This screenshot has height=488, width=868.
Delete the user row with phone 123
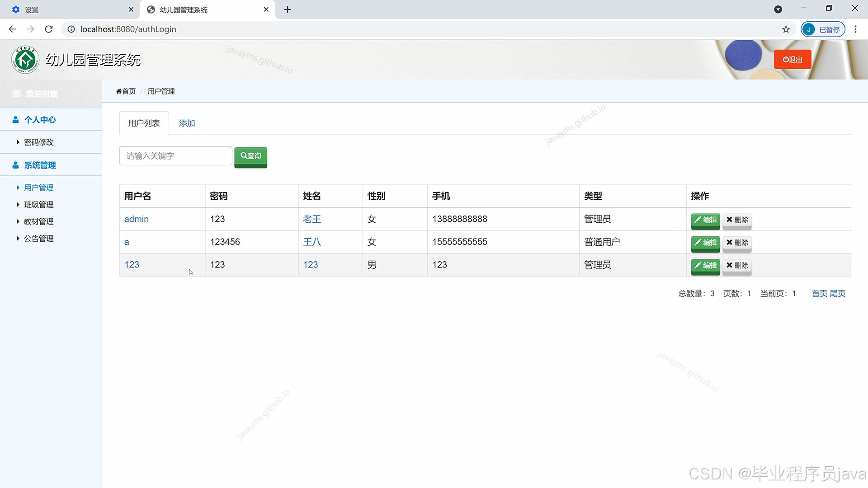(x=737, y=266)
